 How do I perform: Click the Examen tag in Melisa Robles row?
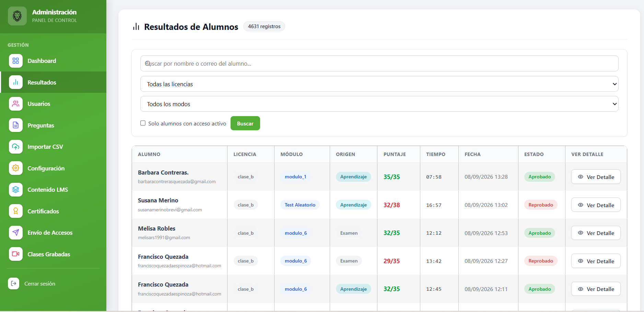pyautogui.click(x=349, y=233)
